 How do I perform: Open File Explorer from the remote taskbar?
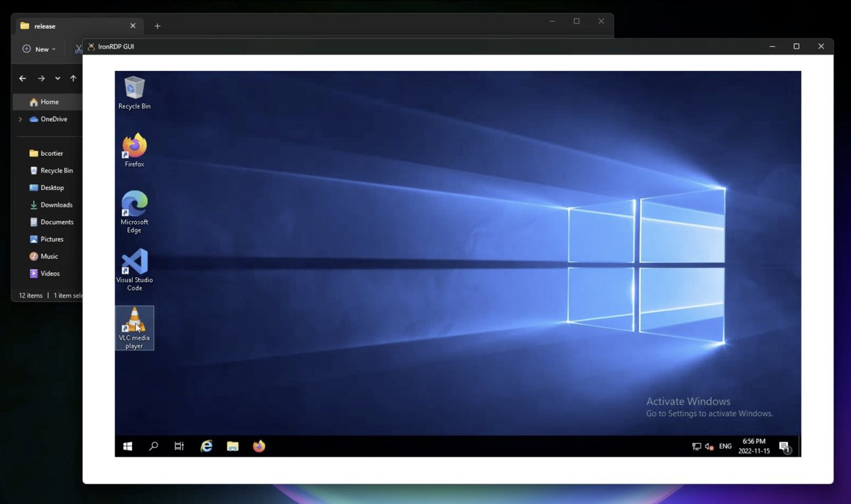pyautogui.click(x=233, y=446)
